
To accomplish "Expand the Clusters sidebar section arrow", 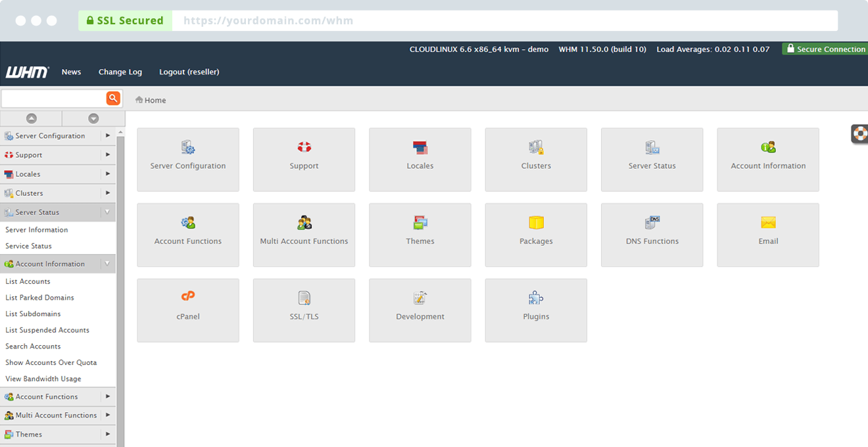I will (108, 193).
